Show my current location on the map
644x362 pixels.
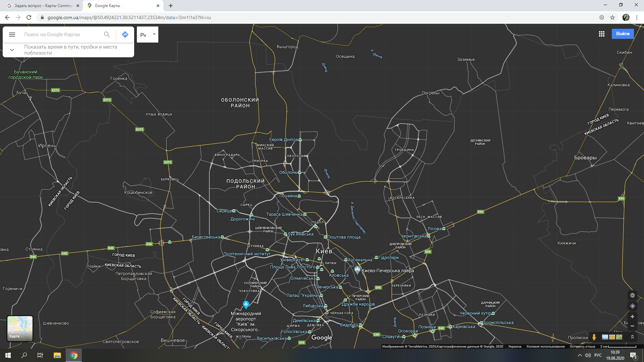(x=632, y=306)
